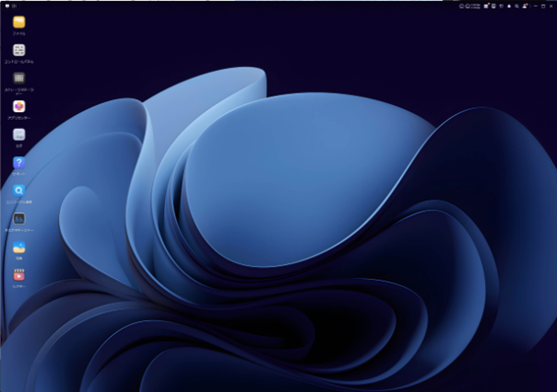
Task: Launch the App Center colorful flower icon
Action: coord(19,106)
